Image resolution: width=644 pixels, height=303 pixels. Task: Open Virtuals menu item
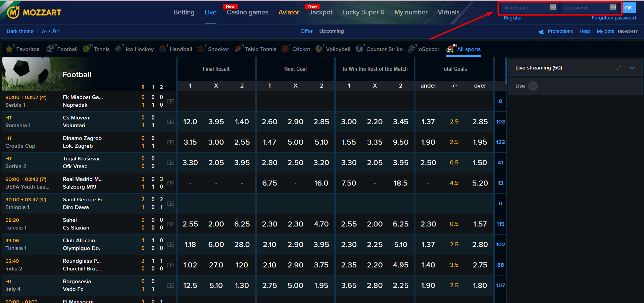coord(448,12)
